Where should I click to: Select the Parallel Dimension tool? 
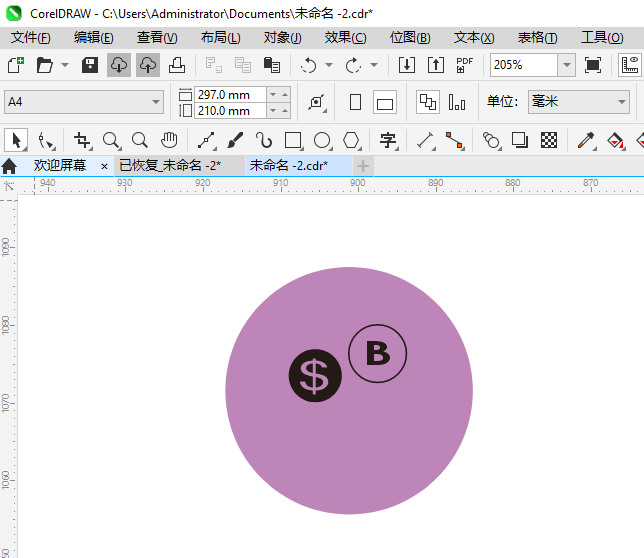[x=426, y=140]
